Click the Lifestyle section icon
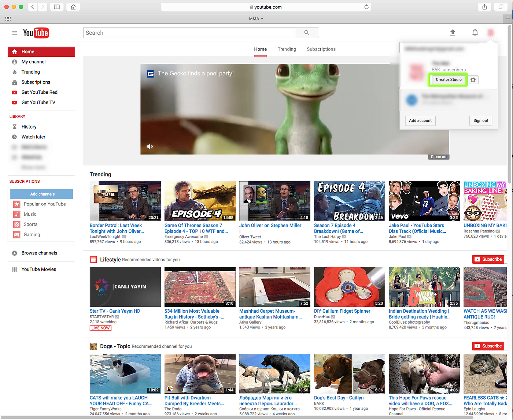The width and height of the screenshot is (513, 420). click(x=93, y=260)
